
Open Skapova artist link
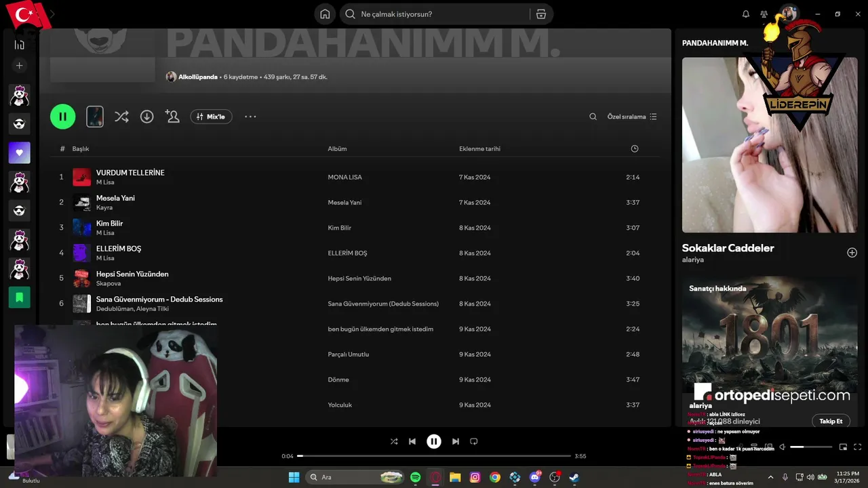108,283
